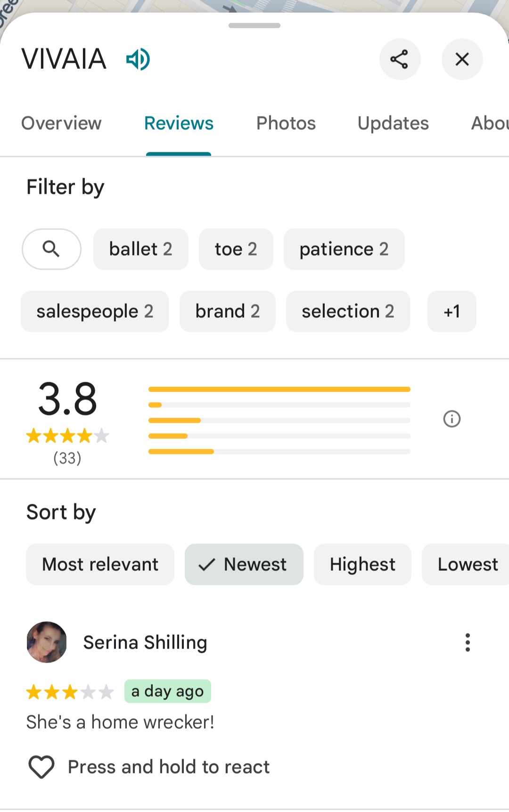Tap the speaker pronunciation icon beside VIVAIA
The height and width of the screenshot is (812, 509).
click(138, 59)
